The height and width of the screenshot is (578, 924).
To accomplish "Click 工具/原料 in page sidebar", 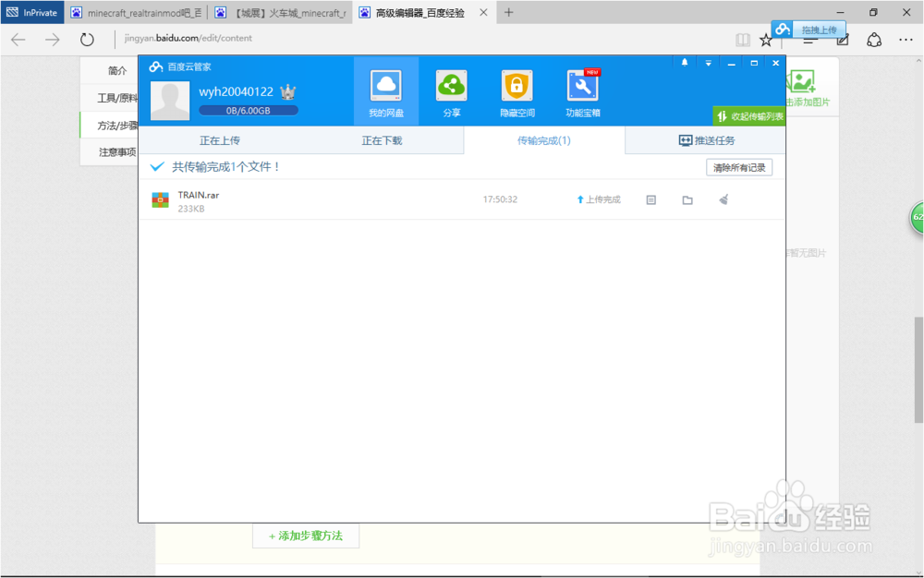I will coord(116,98).
